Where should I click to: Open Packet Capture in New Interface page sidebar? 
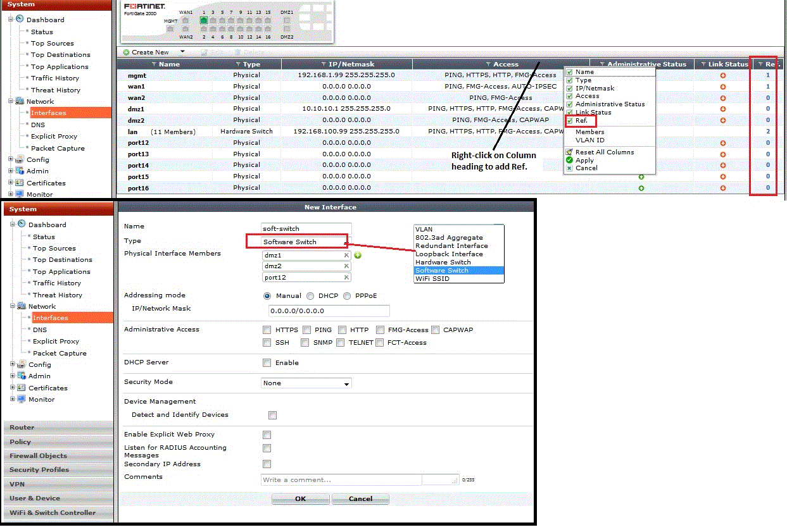(60, 353)
